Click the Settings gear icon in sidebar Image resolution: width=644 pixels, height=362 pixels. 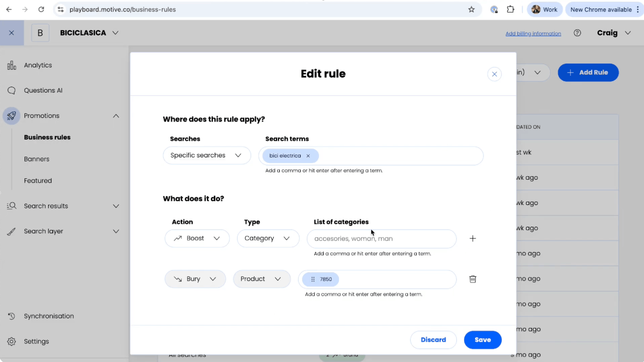coord(12,341)
